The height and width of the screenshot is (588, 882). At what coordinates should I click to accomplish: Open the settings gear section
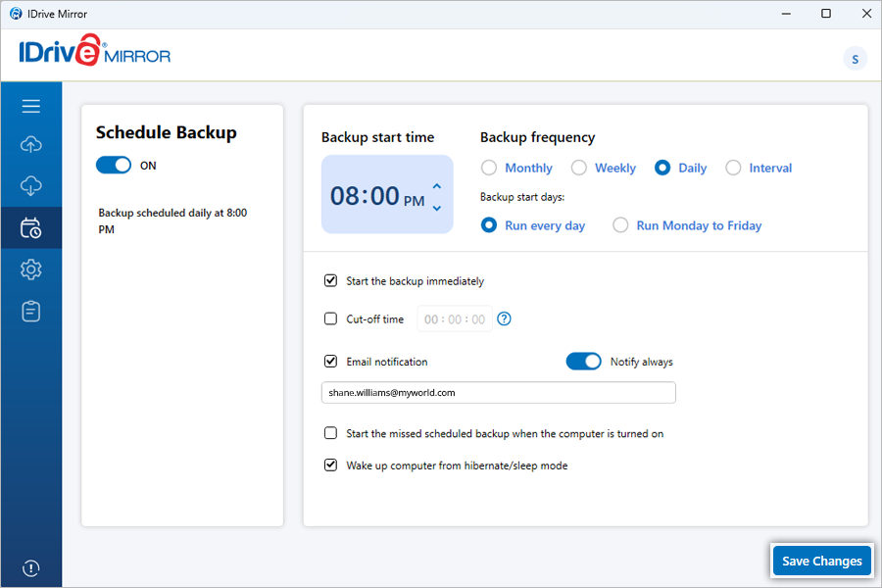[30, 269]
